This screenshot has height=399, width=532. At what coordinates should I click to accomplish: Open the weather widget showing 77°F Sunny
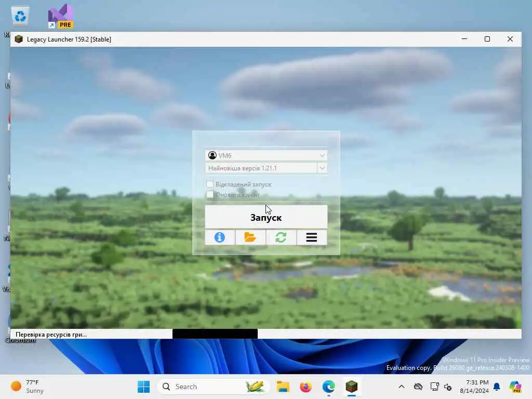pyautogui.click(x=28, y=387)
